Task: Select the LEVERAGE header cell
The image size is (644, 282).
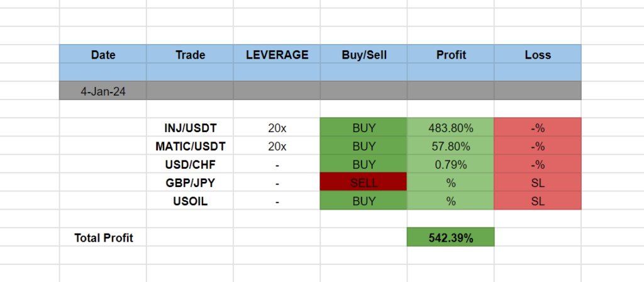Action: 277,55
